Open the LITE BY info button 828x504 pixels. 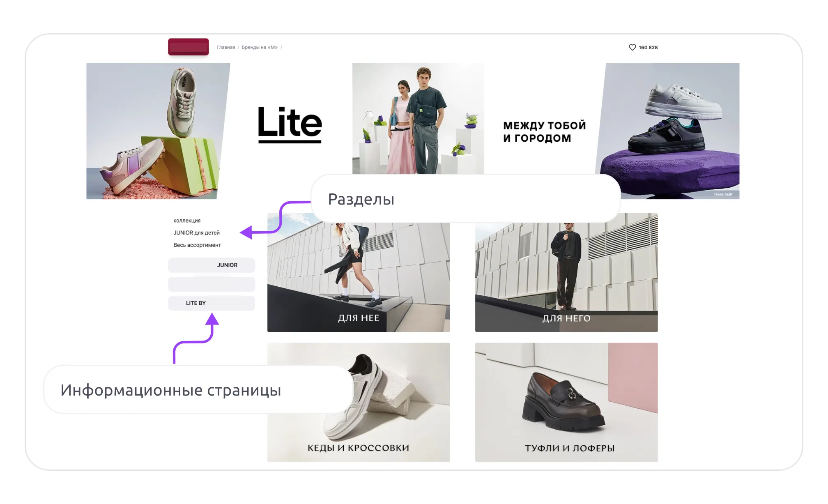212,303
